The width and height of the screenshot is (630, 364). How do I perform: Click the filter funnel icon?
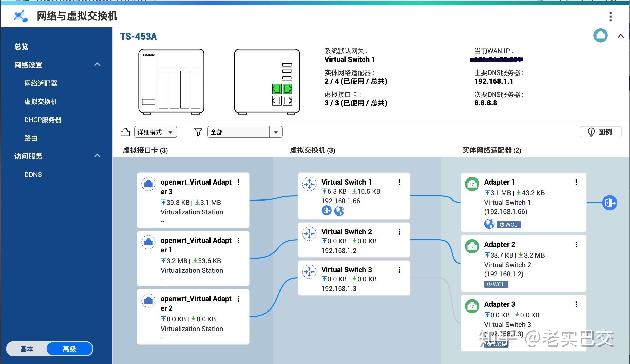pos(198,132)
